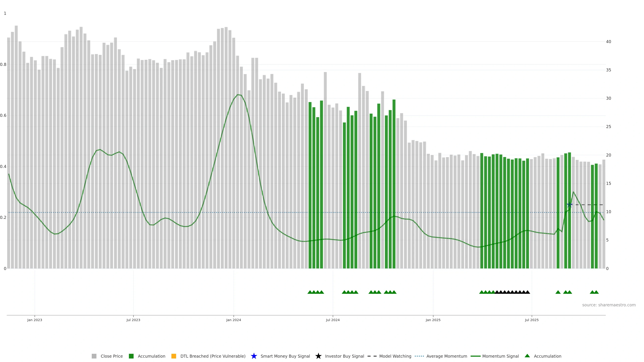Click the gray Close Price legend square
Image resolution: width=644 pixels, height=362 pixels.
(x=94, y=356)
